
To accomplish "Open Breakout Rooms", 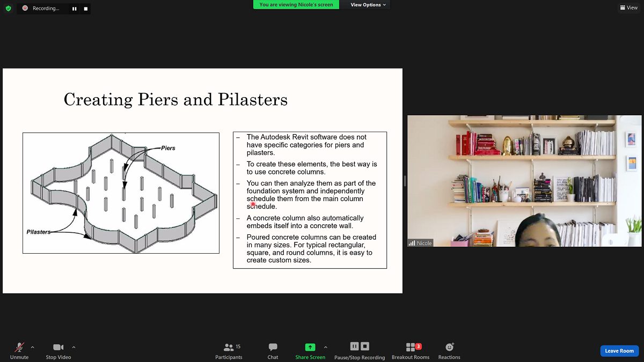I will point(411,351).
